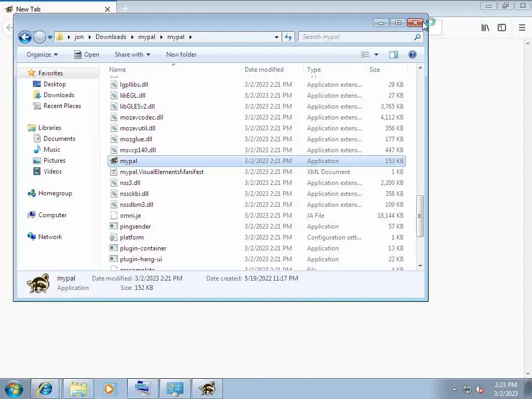
Task: Click the file list scroll up arrow
Action: tap(420, 68)
